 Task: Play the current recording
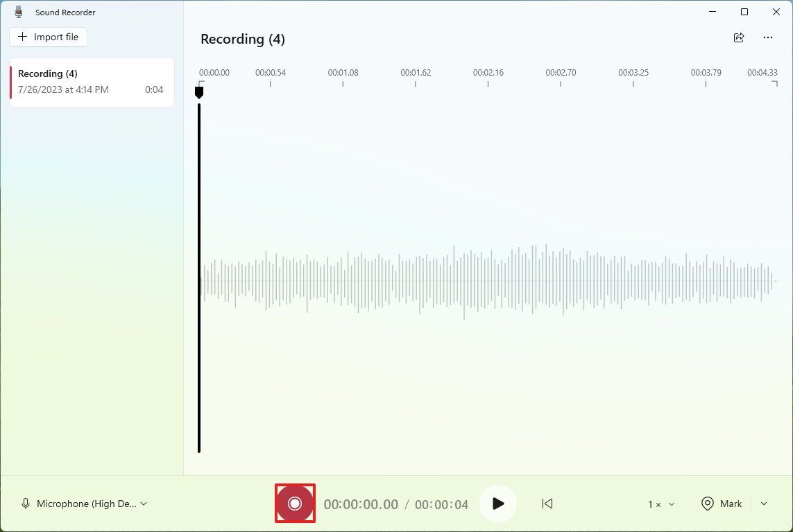coord(497,504)
